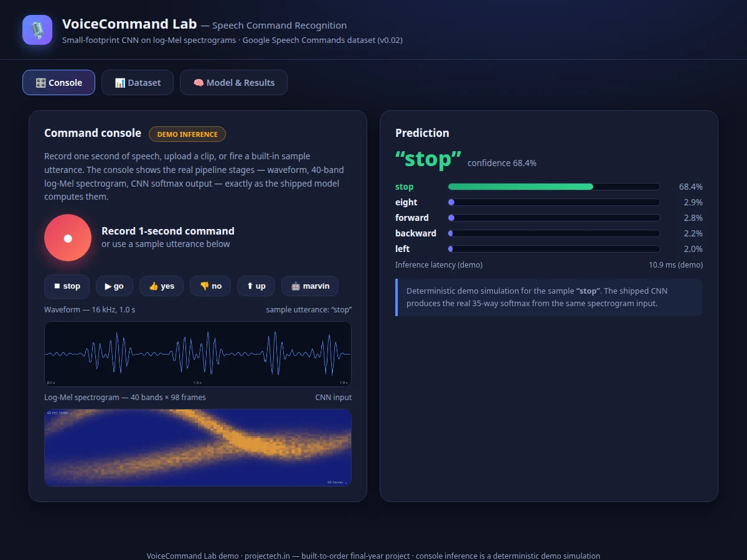Trigger the "up" arrow sample
This screenshot has height=560, width=747.
[x=256, y=286]
